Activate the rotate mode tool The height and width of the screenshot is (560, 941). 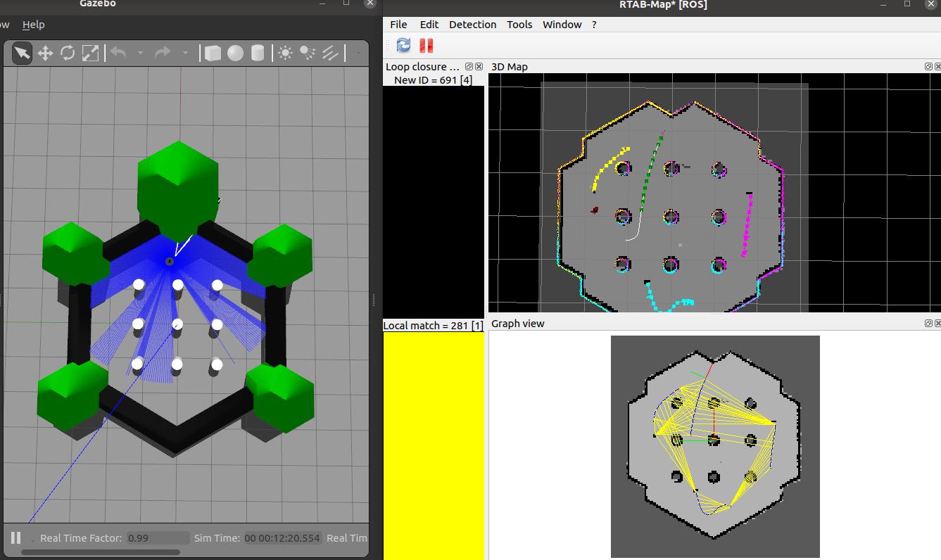[68, 53]
